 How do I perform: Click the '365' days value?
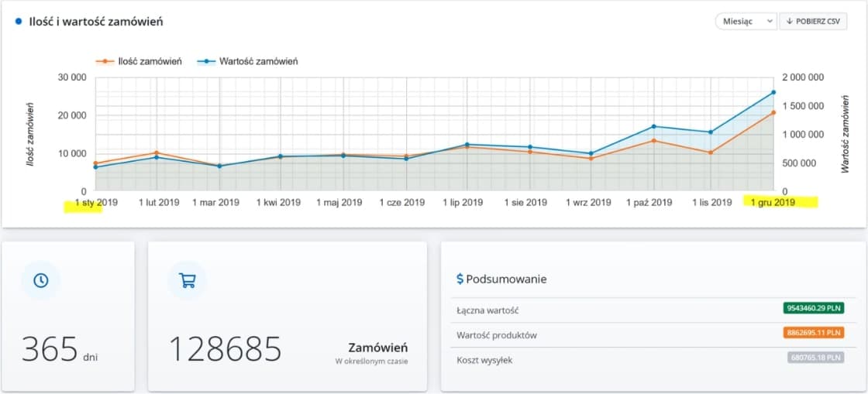[x=50, y=349]
